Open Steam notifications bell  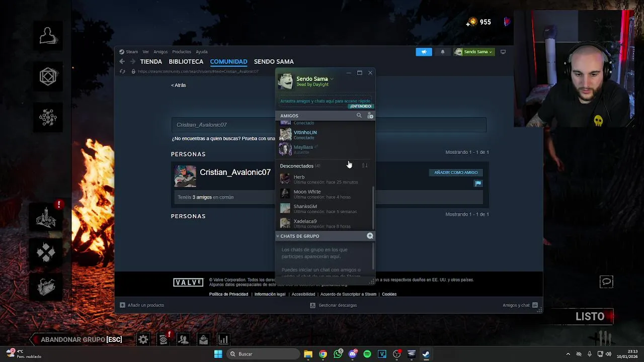443,52
